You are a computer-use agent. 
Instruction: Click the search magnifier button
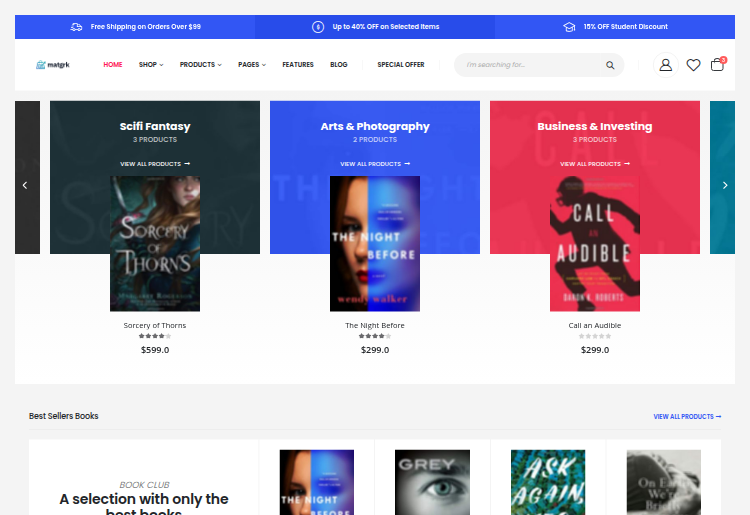tap(610, 65)
